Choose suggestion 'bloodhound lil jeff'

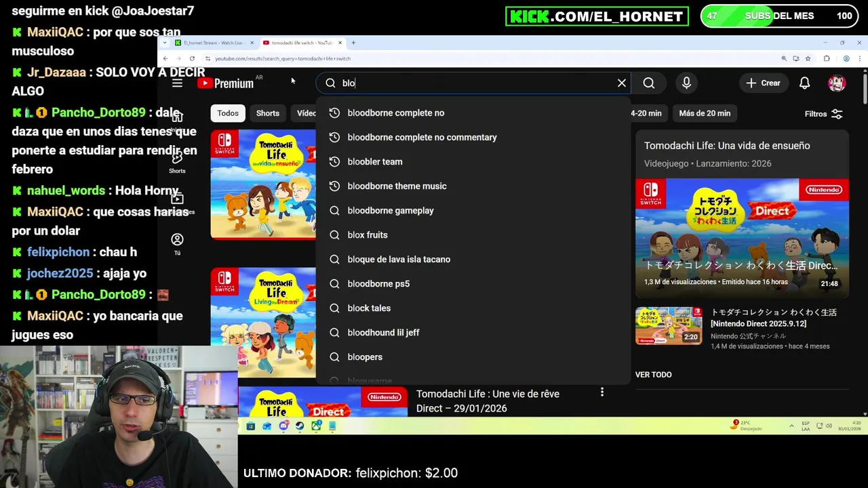click(473, 332)
